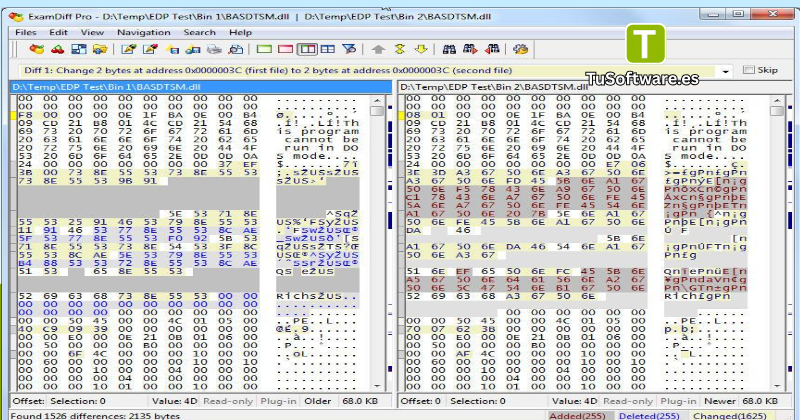
Task: Click left pane 'Richsžus..' ASCII row
Action: tap(317, 296)
